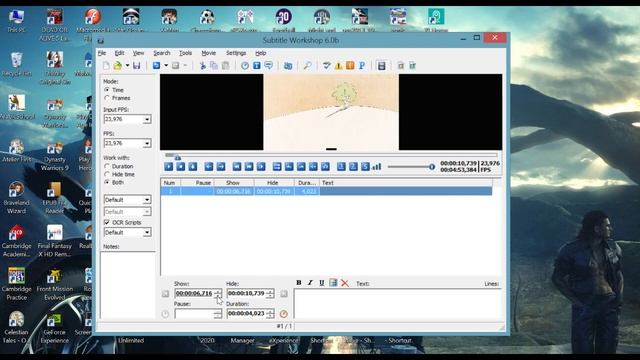The height and width of the screenshot is (360, 640).
Task: Open the Help menu
Action: point(260,53)
